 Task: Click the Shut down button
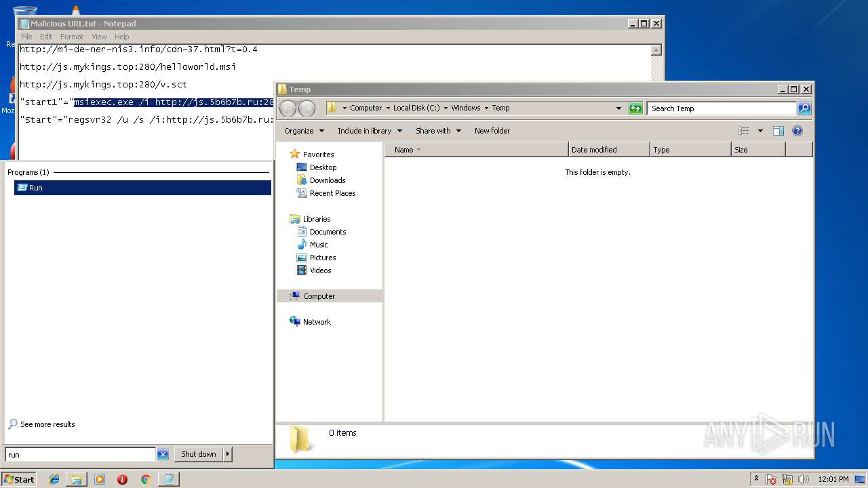(x=199, y=454)
